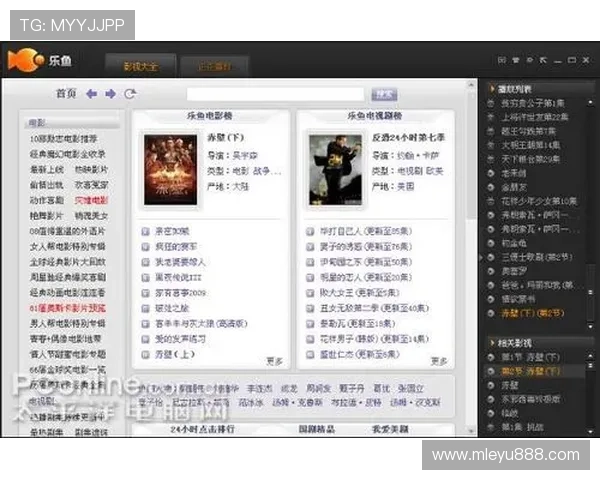Screen dimensions: 600x480
Task: Click actor name 周润发
Action: 318,389
